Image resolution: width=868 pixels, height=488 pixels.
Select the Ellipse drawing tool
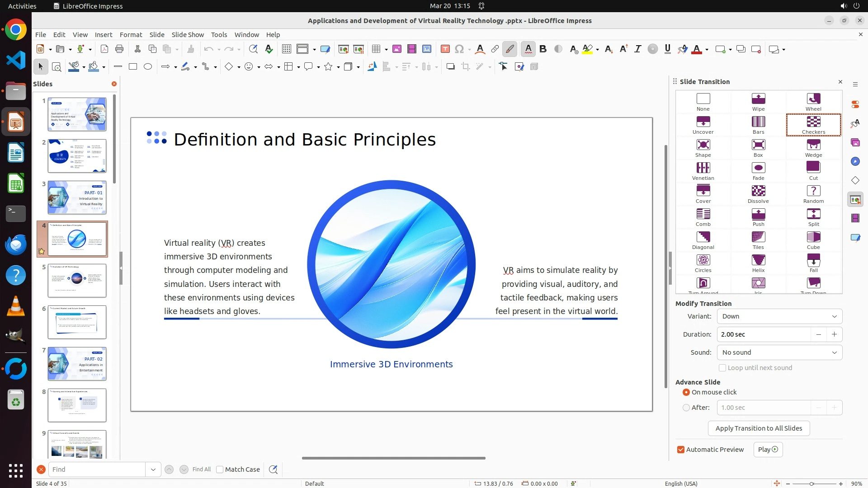pos(148,67)
